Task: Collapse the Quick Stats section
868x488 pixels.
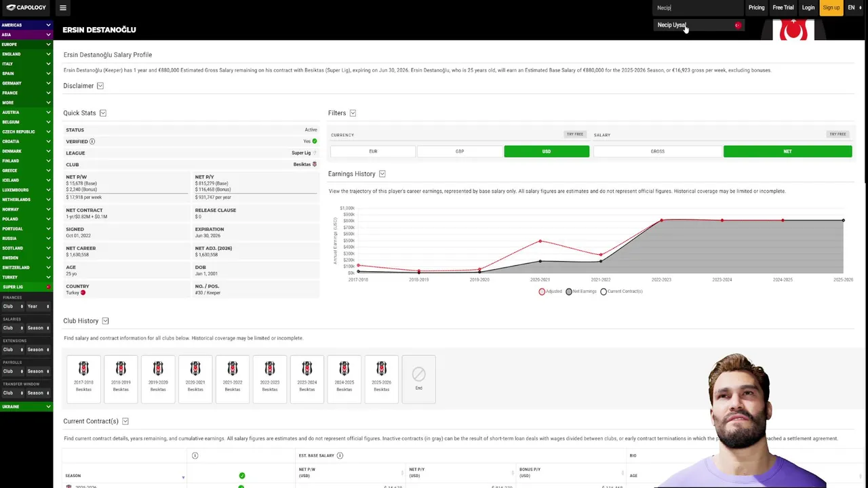Action: [x=103, y=113]
